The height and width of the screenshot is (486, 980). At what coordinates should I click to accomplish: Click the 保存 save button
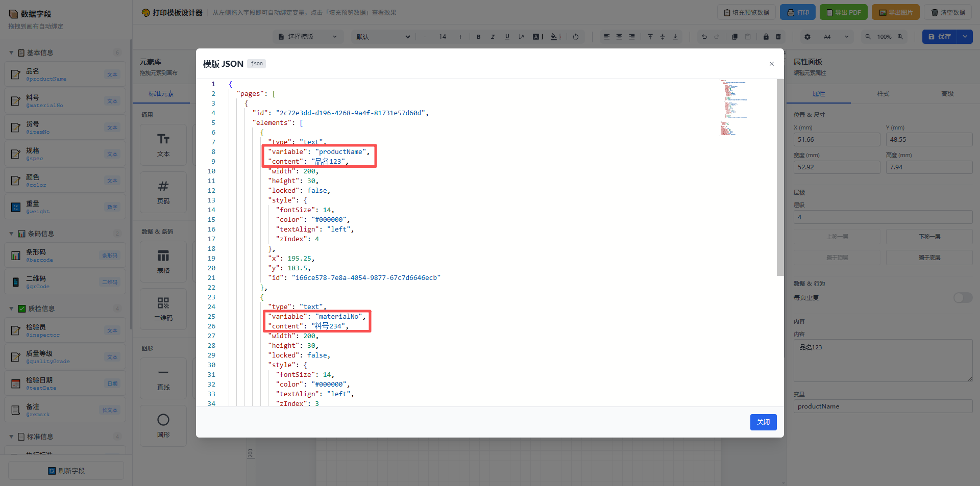[940, 37]
